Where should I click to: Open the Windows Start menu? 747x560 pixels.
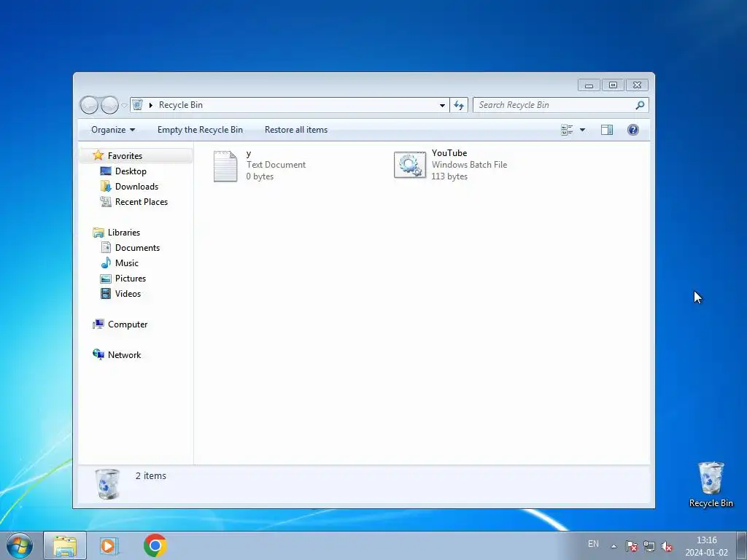tap(20, 545)
